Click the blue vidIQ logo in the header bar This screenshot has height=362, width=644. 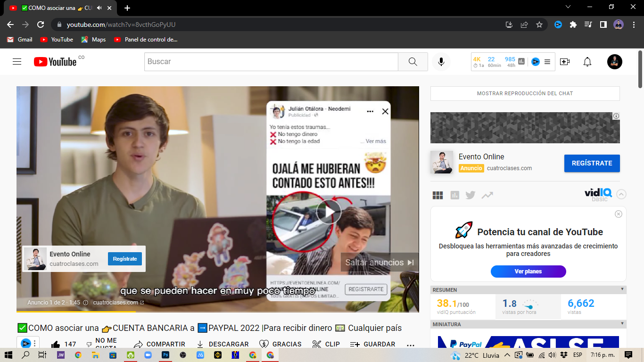(536, 62)
